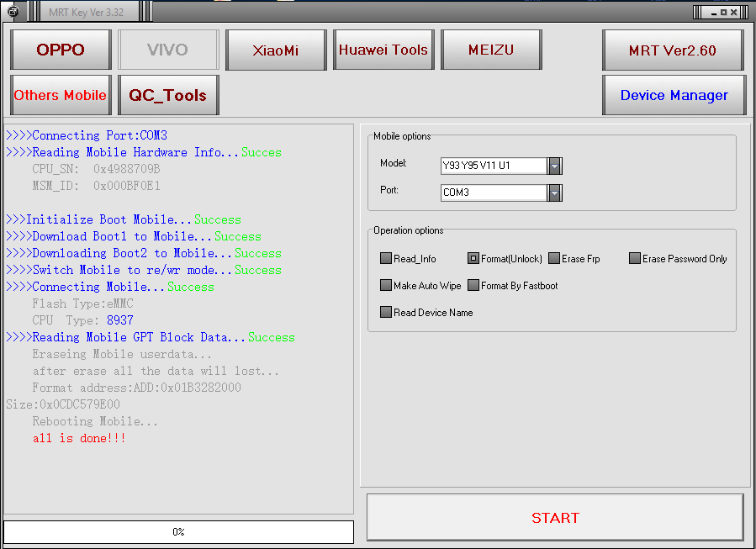Click 'Reading Mobile GPT Block Data' line
Viewport: 756px width, 549px height.
coord(151,337)
